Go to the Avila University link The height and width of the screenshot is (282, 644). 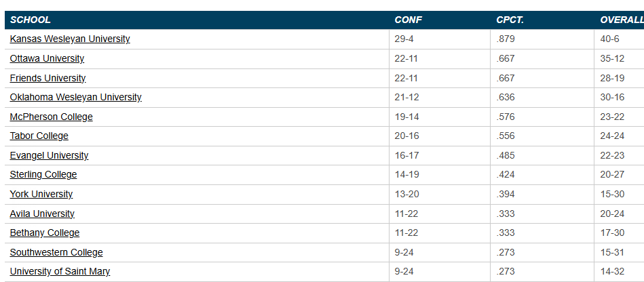(x=42, y=214)
